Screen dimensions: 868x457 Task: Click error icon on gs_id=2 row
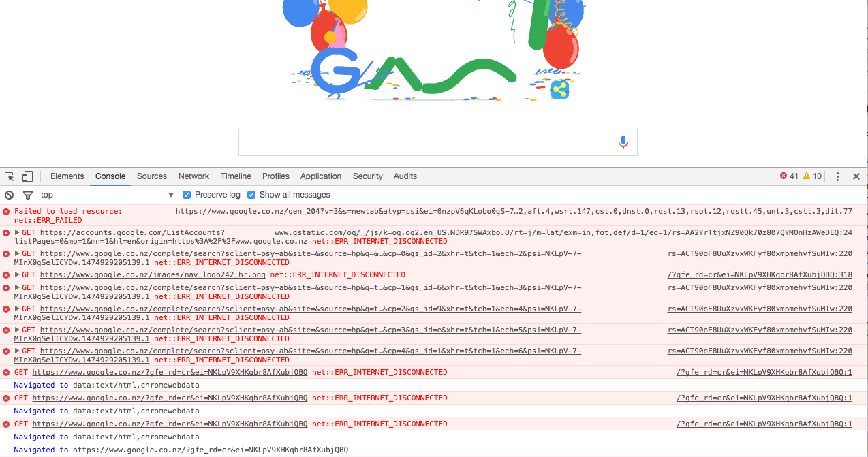click(6, 254)
